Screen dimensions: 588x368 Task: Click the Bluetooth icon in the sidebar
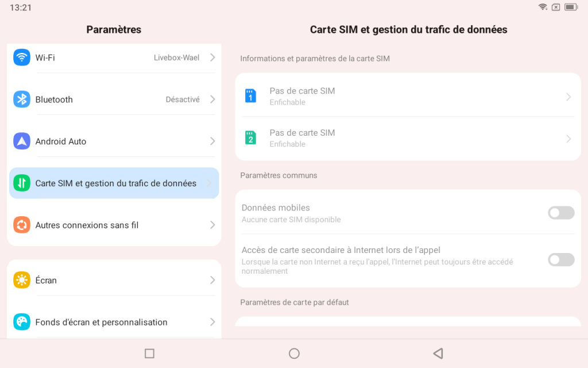pos(21,99)
